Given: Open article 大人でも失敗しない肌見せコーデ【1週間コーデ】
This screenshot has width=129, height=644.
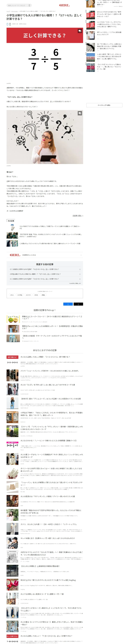Looking at the screenshot, I should click(42, 594).
